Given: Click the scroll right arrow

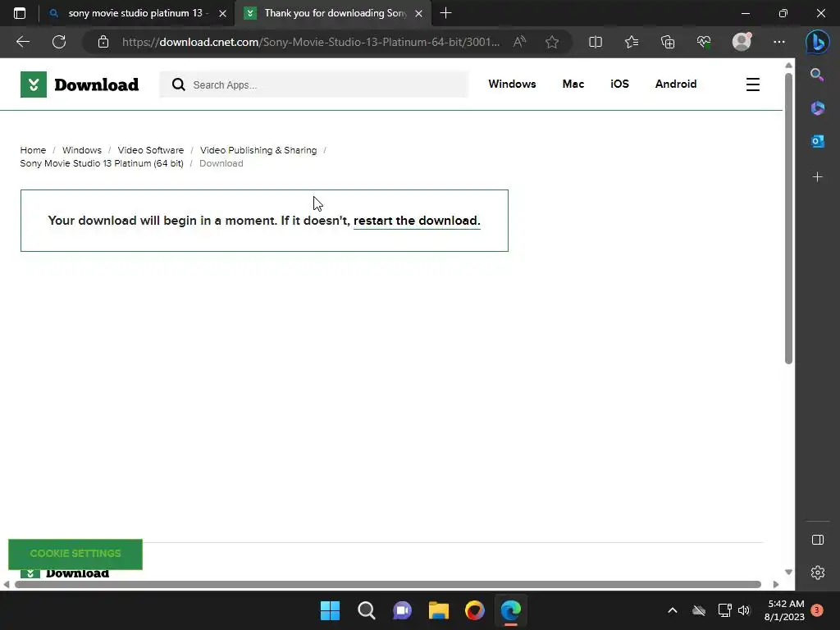Looking at the screenshot, I should 776,584.
